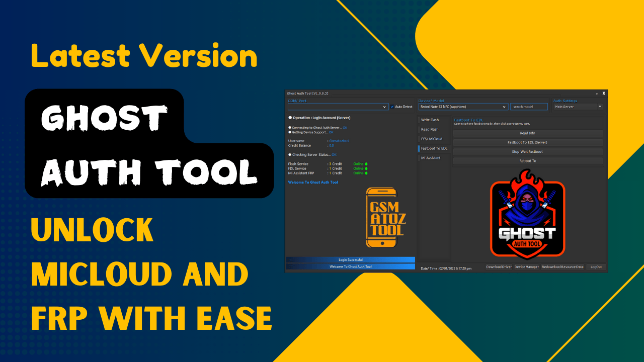Click the orange GSM ATOZ Tool phone logo
Viewport: 644px width, 362px height.
pyautogui.click(x=385, y=217)
